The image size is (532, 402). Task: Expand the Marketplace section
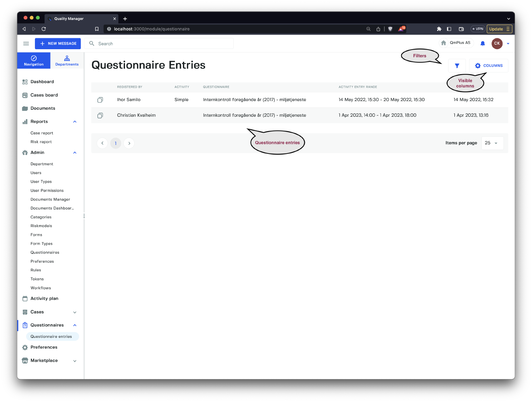(x=75, y=361)
